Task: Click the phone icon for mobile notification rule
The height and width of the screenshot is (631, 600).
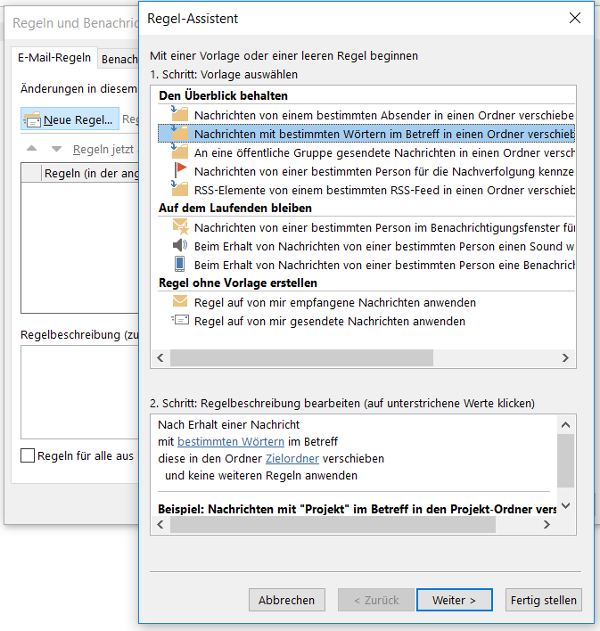Action: coord(179,265)
